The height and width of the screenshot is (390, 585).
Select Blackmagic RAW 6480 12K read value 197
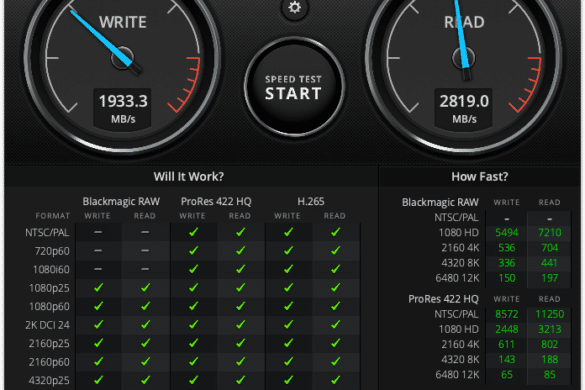click(550, 278)
